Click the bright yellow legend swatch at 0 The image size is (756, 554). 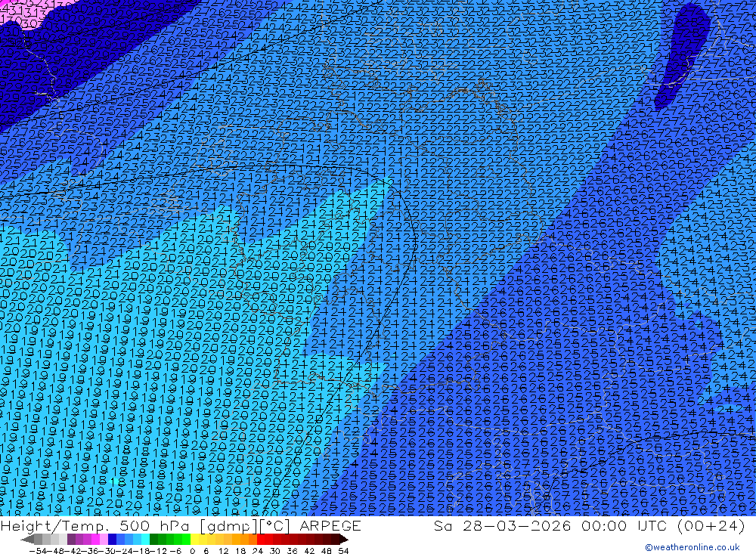click(x=194, y=539)
